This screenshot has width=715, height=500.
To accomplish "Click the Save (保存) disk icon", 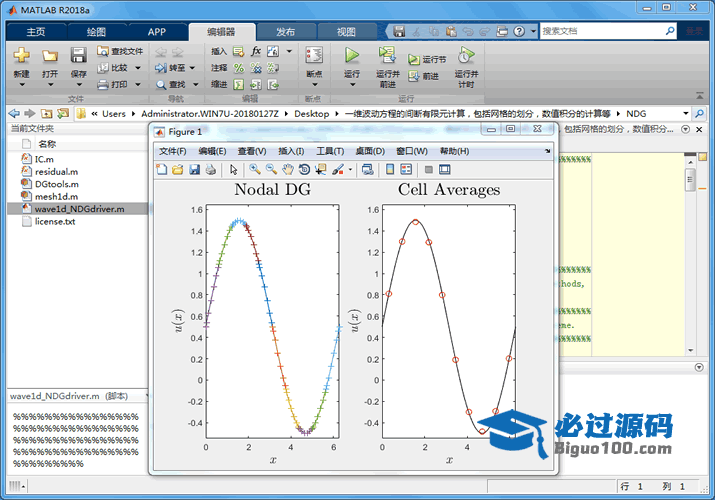I will point(78,56).
